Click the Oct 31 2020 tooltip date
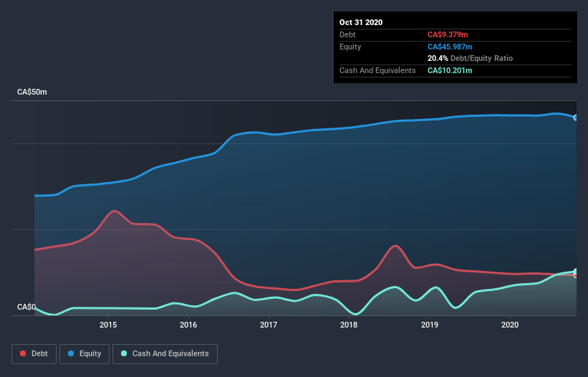Image resolution: width=588 pixels, height=377 pixels. 361,22
